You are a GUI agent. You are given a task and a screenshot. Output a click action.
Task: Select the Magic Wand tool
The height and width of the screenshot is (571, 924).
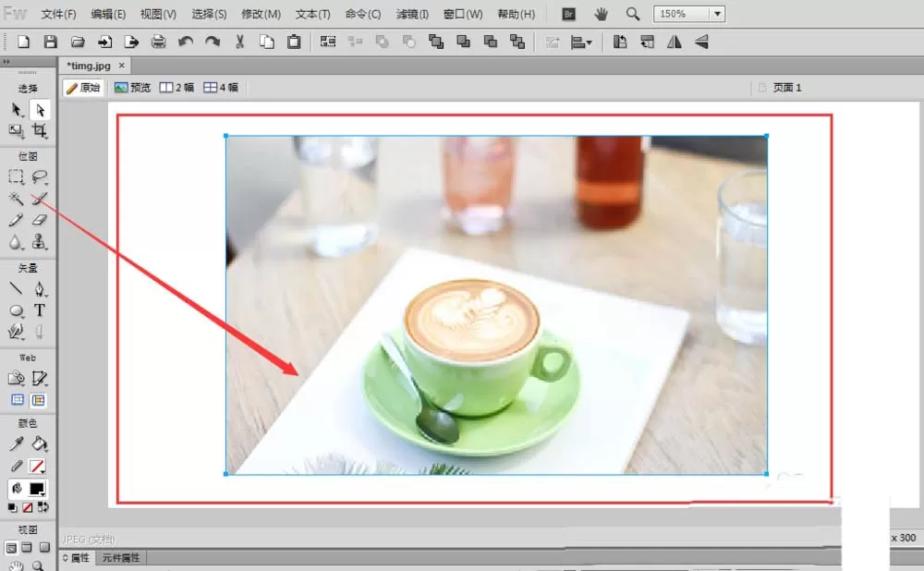click(16, 199)
